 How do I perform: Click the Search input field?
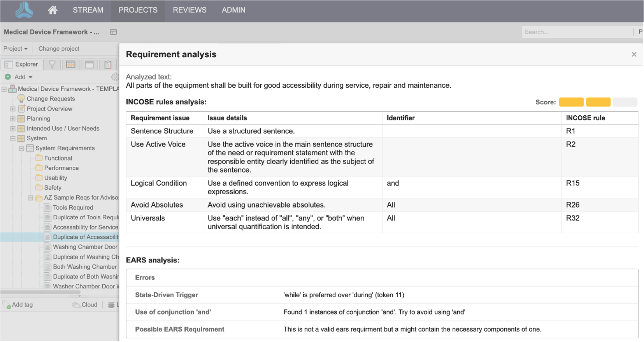coord(576,32)
